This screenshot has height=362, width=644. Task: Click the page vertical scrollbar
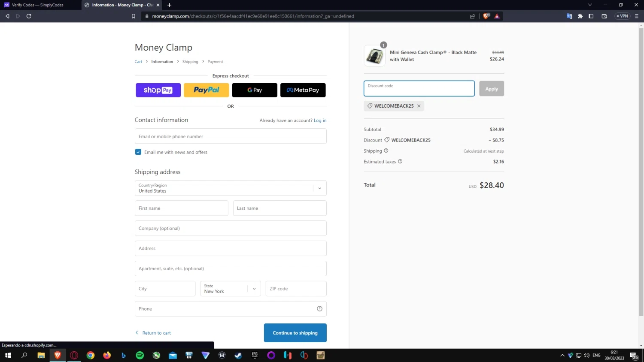pyautogui.click(x=641, y=172)
